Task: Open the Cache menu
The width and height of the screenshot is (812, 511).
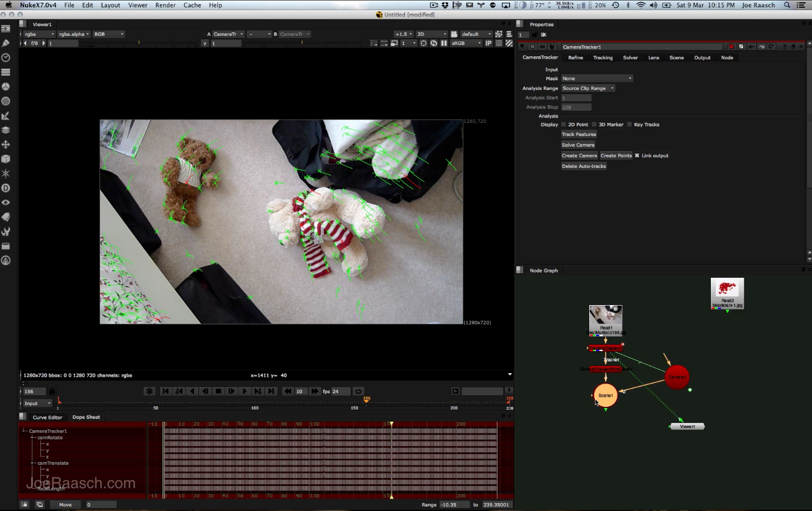Action: 192,5
